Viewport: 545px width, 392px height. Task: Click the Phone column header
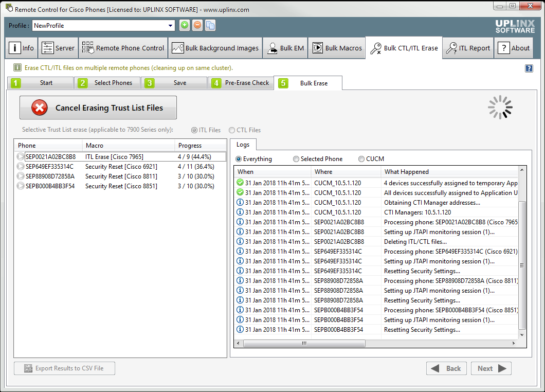pyautogui.click(x=48, y=146)
